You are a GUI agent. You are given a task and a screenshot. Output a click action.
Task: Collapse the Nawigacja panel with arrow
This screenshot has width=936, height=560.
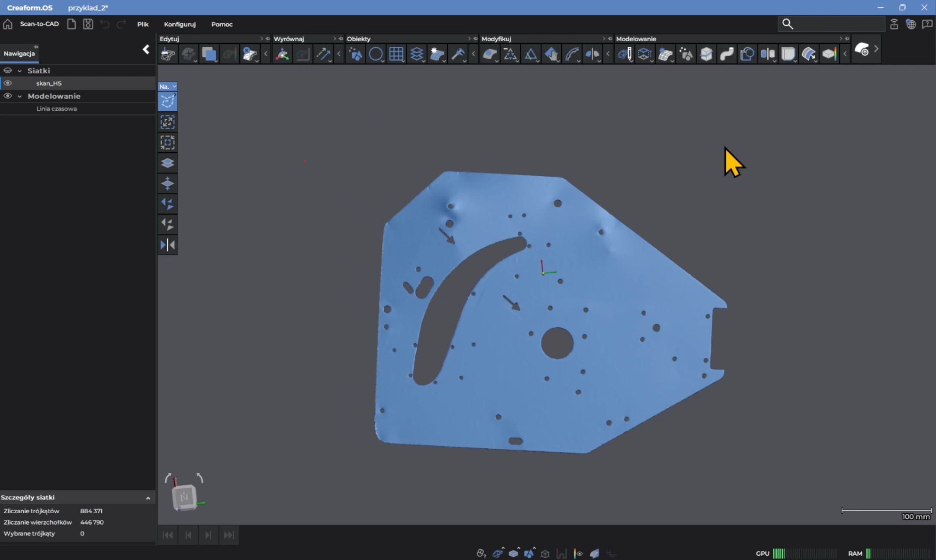[146, 49]
